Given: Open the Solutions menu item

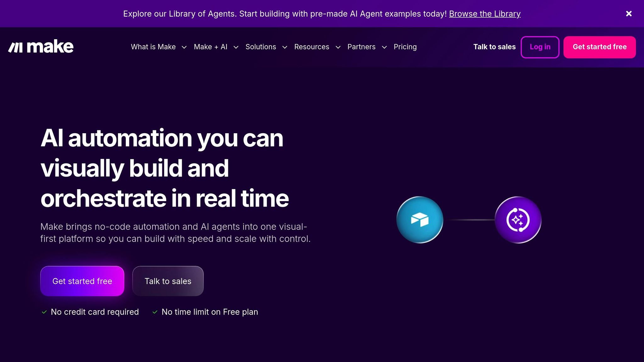Looking at the screenshot, I should click(x=261, y=47).
